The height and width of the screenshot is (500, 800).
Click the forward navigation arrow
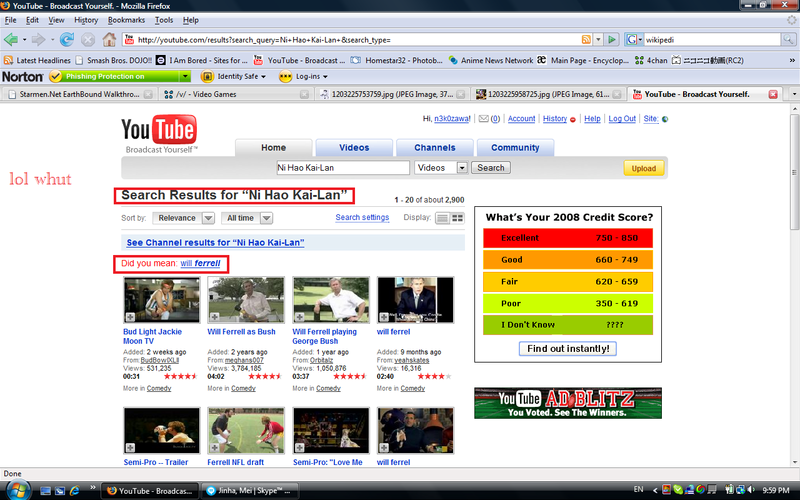click(x=38, y=39)
